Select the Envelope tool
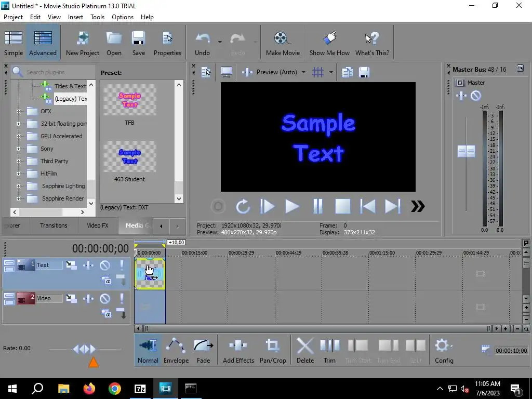The image size is (532, 399). (x=176, y=351)
